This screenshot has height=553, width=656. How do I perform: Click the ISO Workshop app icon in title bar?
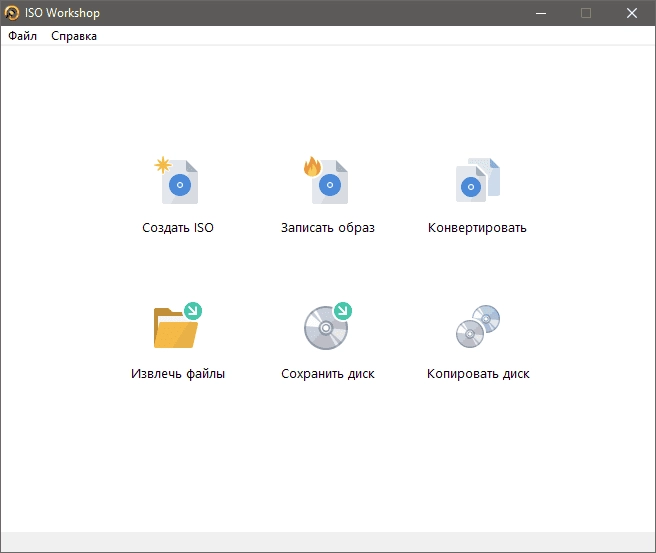click(12, 13)
